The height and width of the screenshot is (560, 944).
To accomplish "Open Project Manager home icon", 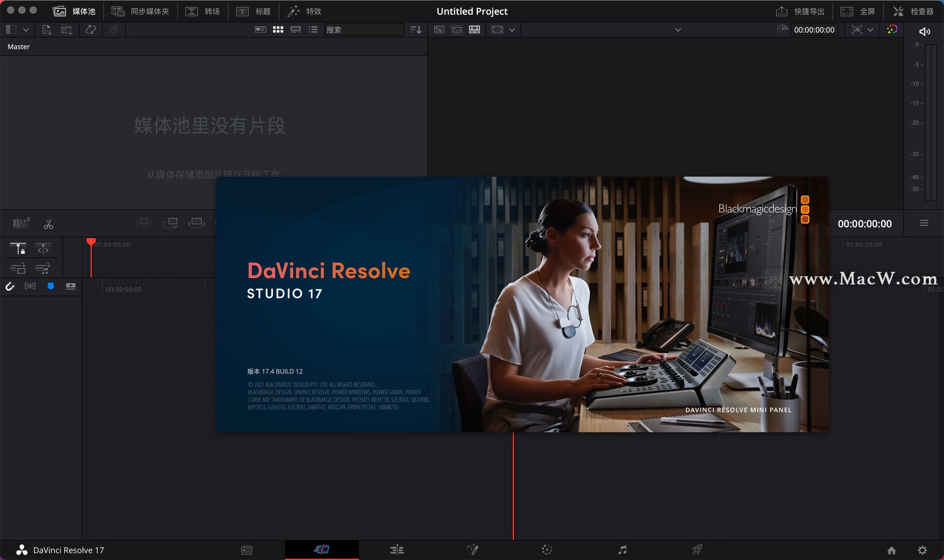I will click(891, 550).
